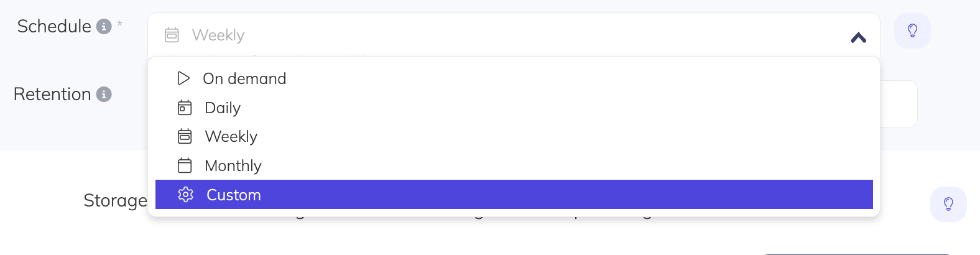Click the Schedule label text
Screen dimensions: 980x255
coord(54,27)
